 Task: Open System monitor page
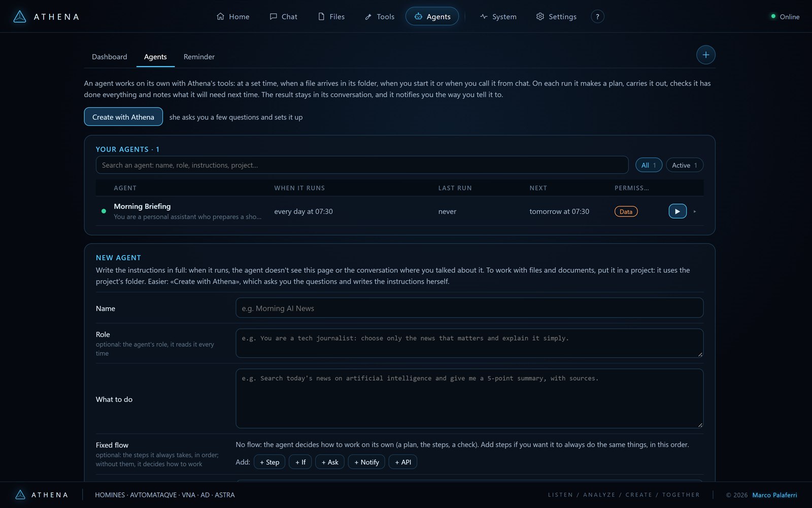(498, 17)
